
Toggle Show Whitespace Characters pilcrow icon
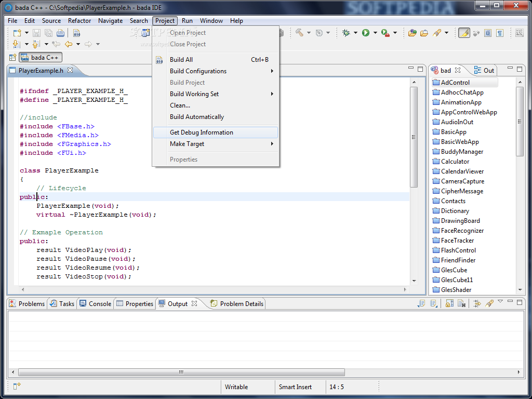click(x=499, y=33)
